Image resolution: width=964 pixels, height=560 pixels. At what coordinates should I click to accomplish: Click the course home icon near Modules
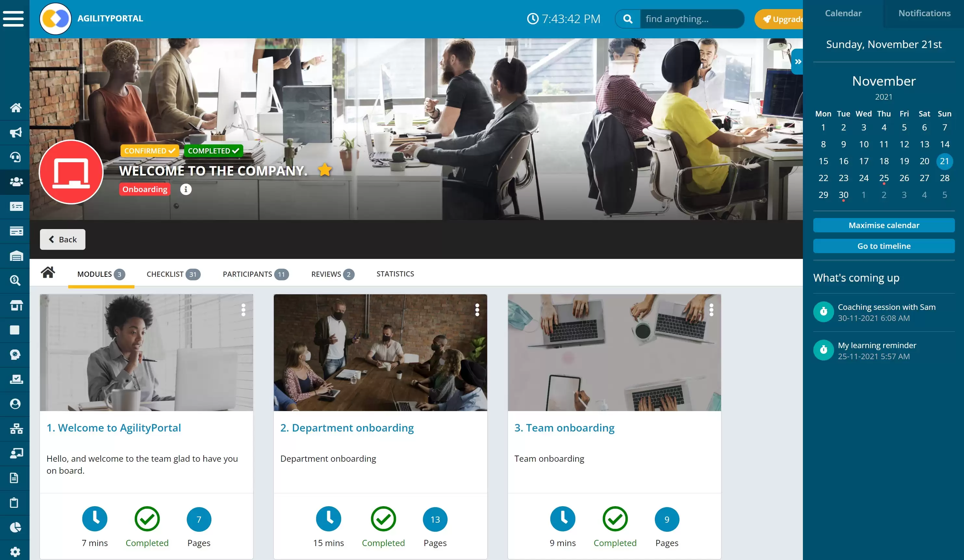coord(48,272)
